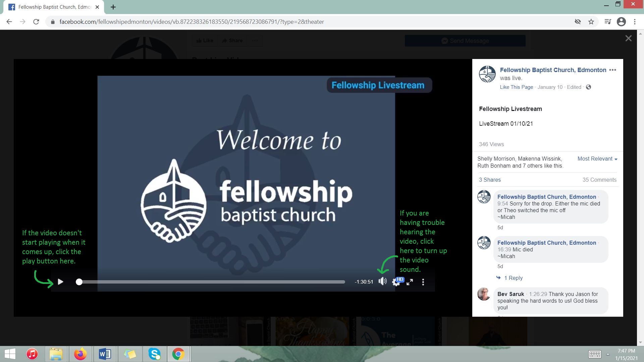Viewport: 644px width, 362px height.
Task: Reload the Facebook page
Action: coord(36,22)
